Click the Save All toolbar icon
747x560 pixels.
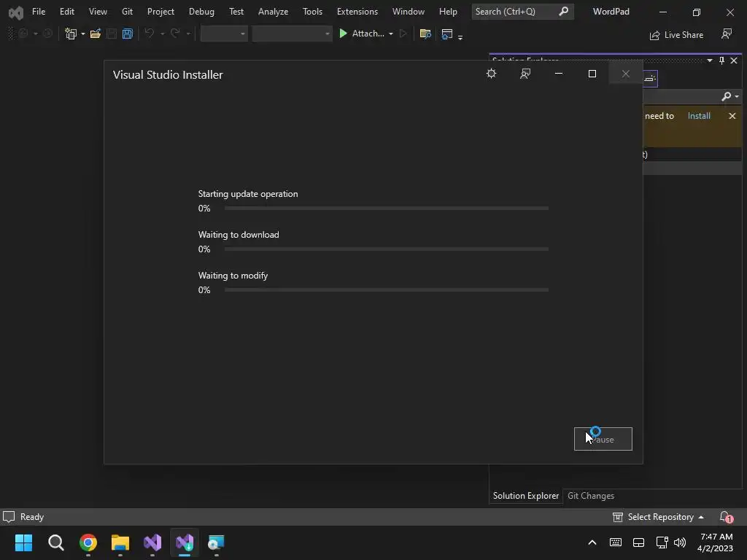(x=127, y=34)
